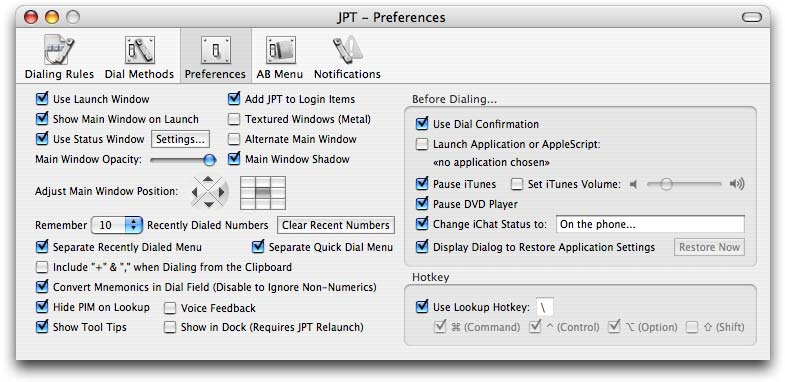Disable Convert Mnemonics in Dial Field
Image resolution: width=785 pixels, height=382 pixels.
point(42,286)
